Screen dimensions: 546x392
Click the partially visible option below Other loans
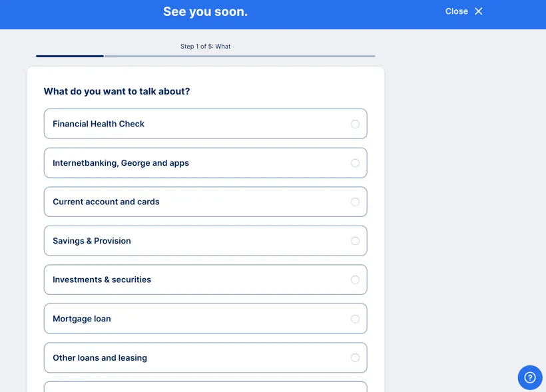click(205, 389)
